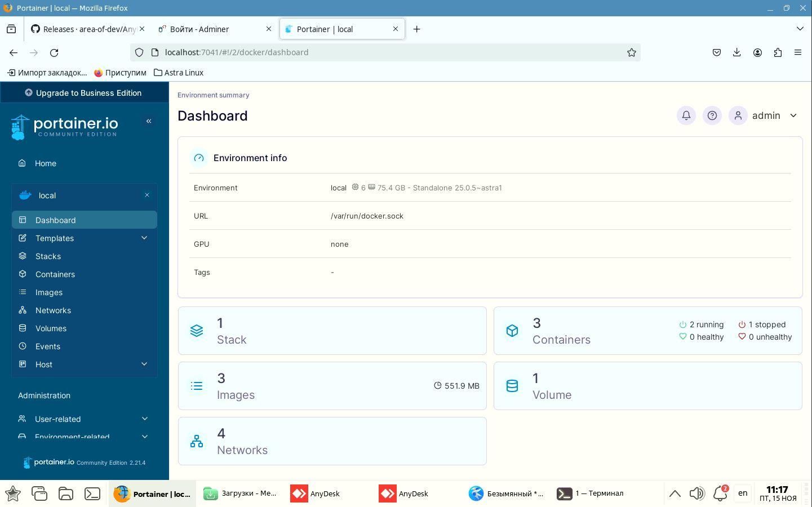
Task: Open Terminal window from taskbar
Action: pyautogui.click(x=591, y=493)
